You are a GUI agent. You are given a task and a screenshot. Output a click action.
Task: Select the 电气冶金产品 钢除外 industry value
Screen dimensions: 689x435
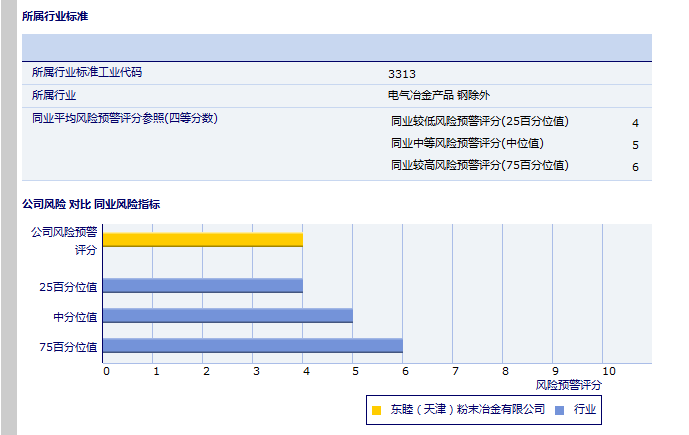[x=439, y=96]
